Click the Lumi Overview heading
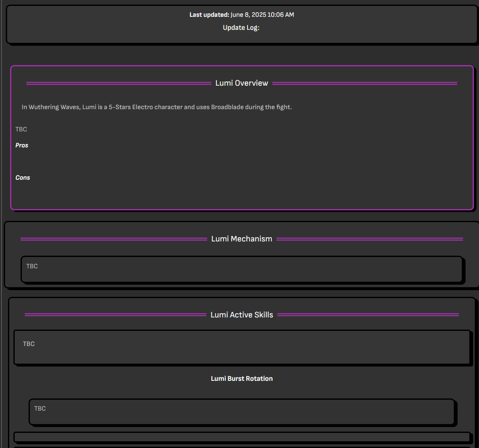This screenshot has width=479, height=448. pos(242,83)
